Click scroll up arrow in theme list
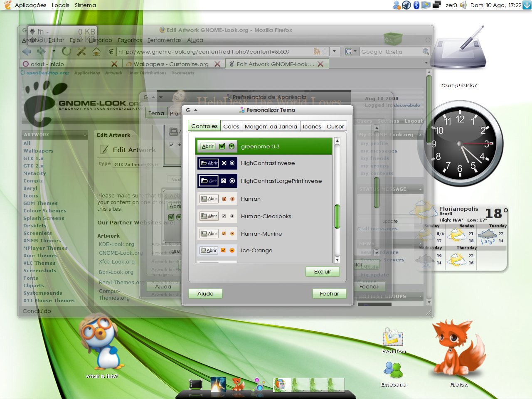532x399 pixels. pos(337,140)
